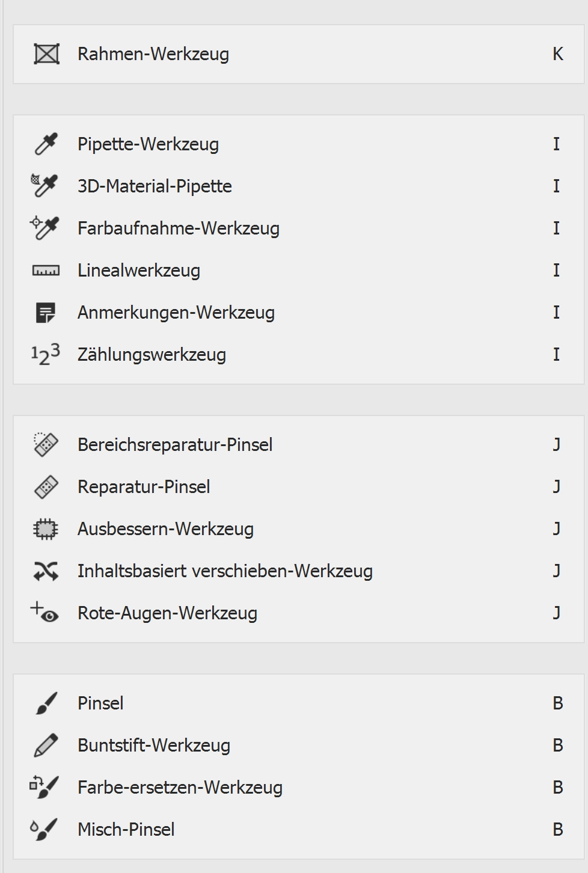Image resolution: width=588 pixels, height=873 pixels.
Task: Choose the Farbe-ersetzen-Werkzeug icon
Action: point(45,787)
